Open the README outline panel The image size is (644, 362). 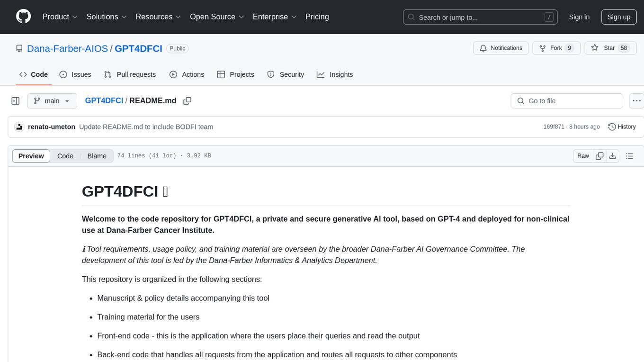pyautogui.click(x=629, y=156)
